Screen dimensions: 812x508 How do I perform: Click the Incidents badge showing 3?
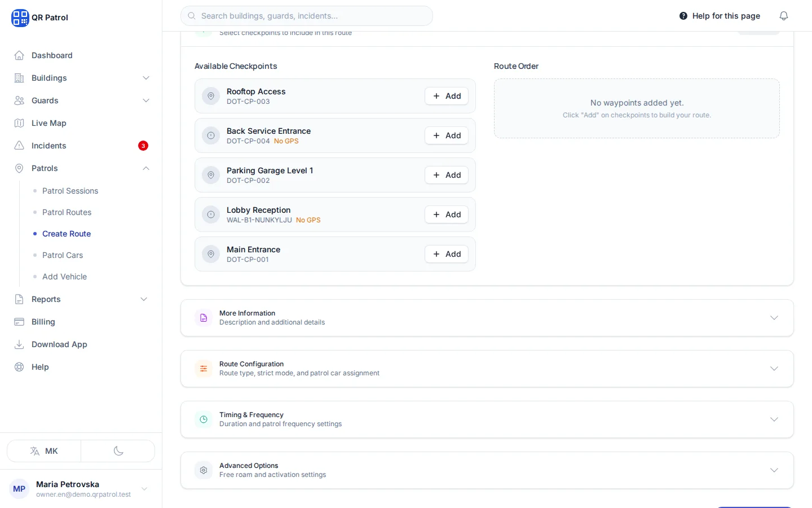point(143,146)
